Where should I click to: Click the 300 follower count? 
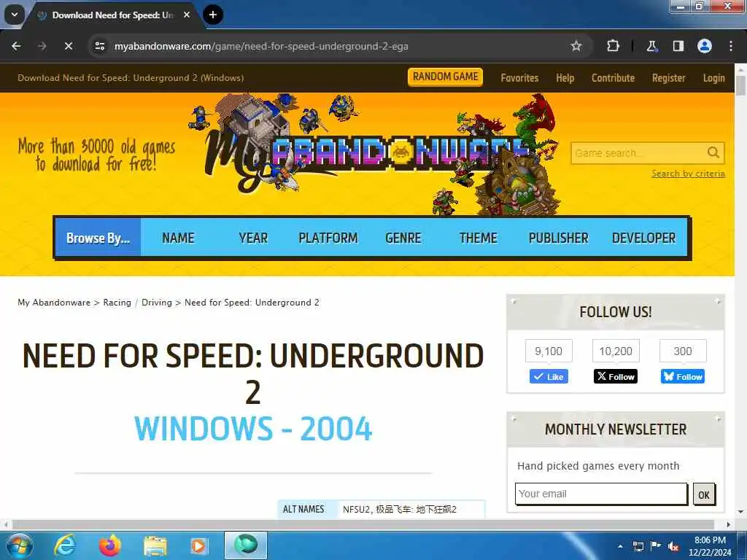pos(683,351)
